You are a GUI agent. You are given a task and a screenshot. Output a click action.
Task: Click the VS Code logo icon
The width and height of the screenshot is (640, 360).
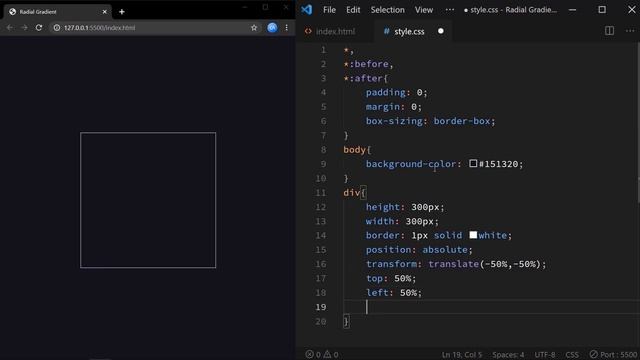click(x=307, y=10)
